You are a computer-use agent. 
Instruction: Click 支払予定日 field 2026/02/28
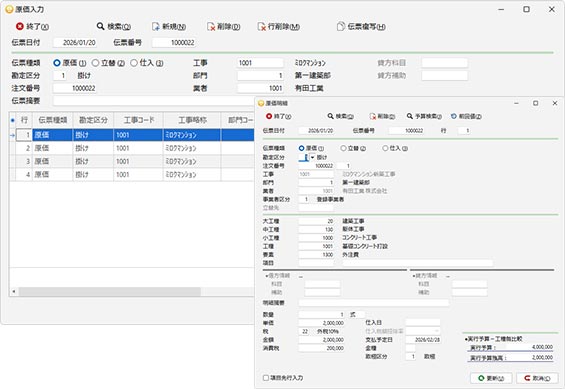tap(423, 340)
